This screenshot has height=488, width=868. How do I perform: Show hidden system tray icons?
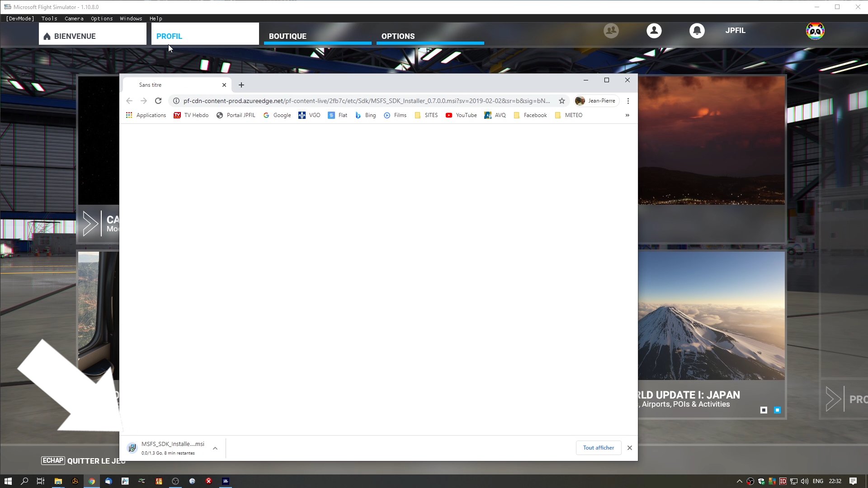739,481
